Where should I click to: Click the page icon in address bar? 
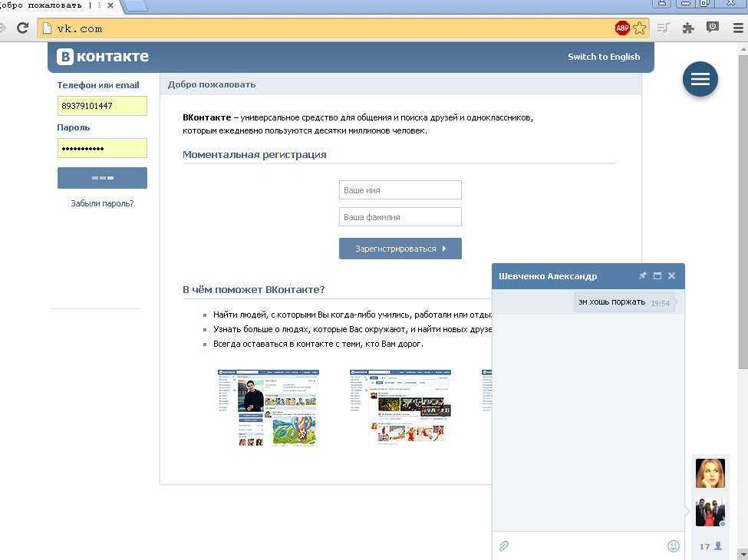(x=48, y=28)
